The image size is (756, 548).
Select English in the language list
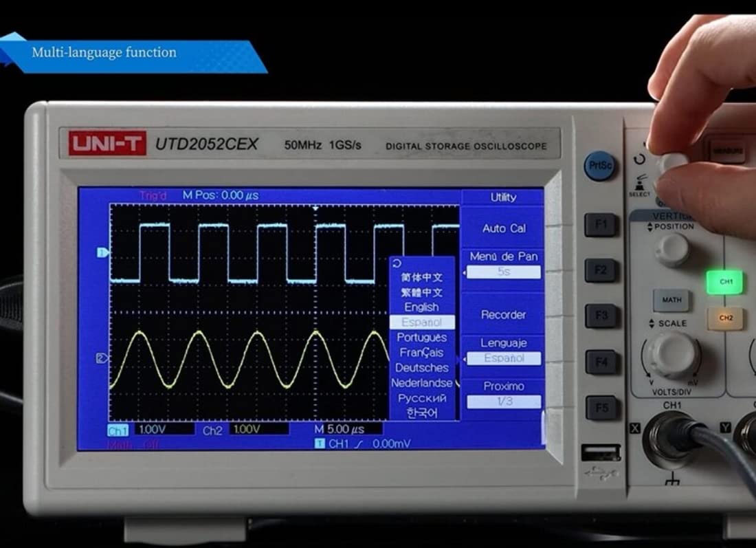422,307
